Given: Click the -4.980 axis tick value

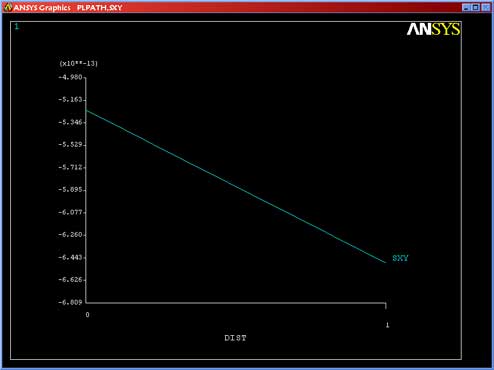Looking at the screenshot, I should pyautogui.click(x=70, y=77).
